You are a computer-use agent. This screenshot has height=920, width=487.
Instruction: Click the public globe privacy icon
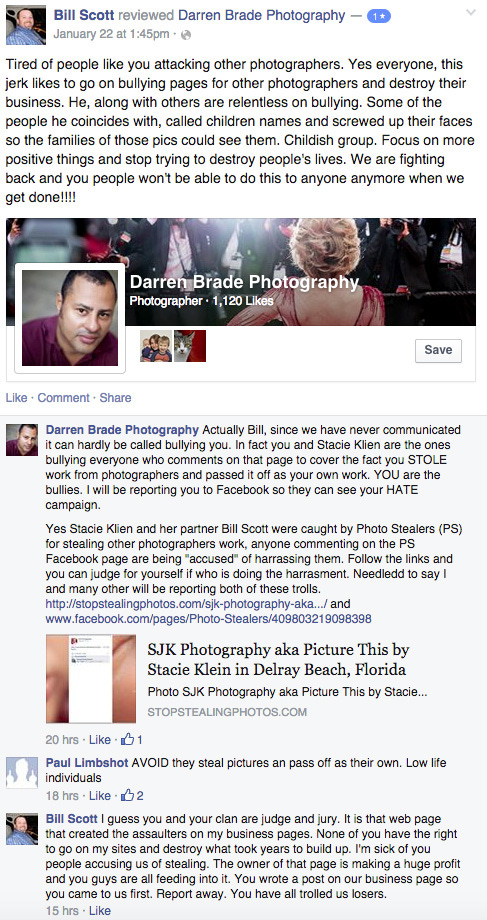coord(186,35)
